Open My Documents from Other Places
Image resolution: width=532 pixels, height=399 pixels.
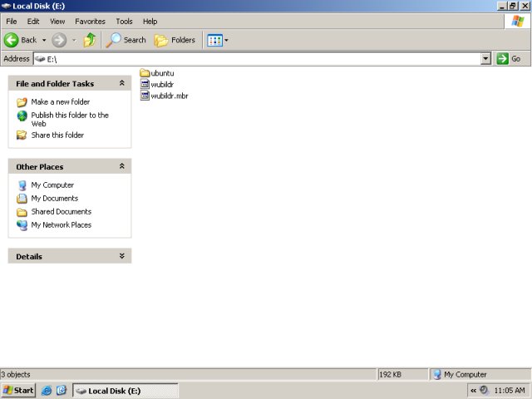(x=54, y=198)
